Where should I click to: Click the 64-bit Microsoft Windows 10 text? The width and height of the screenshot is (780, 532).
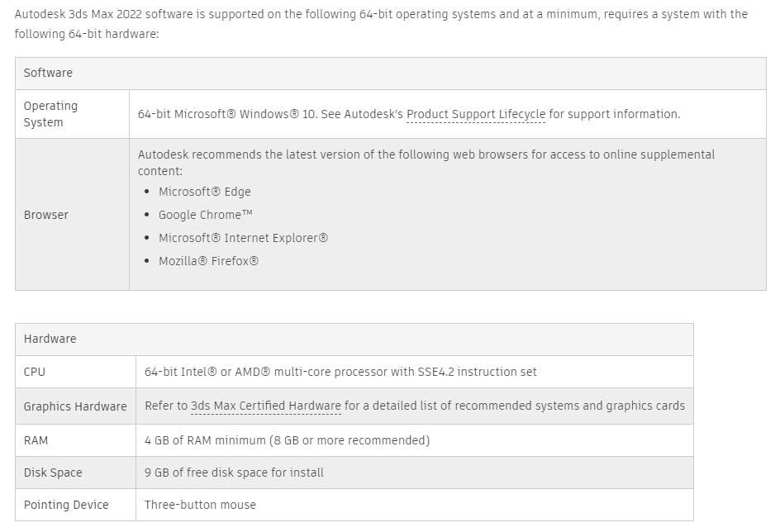pos(227,114)
